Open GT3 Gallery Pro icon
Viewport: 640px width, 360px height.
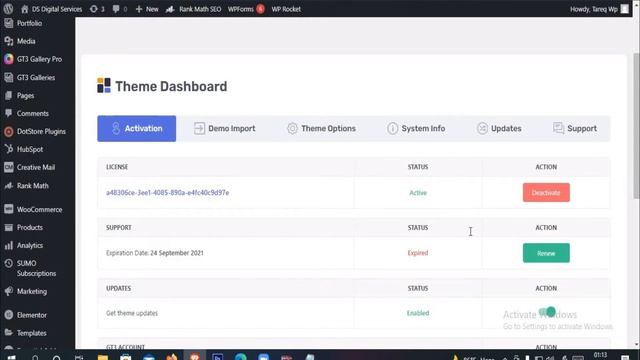pos(9,59)
